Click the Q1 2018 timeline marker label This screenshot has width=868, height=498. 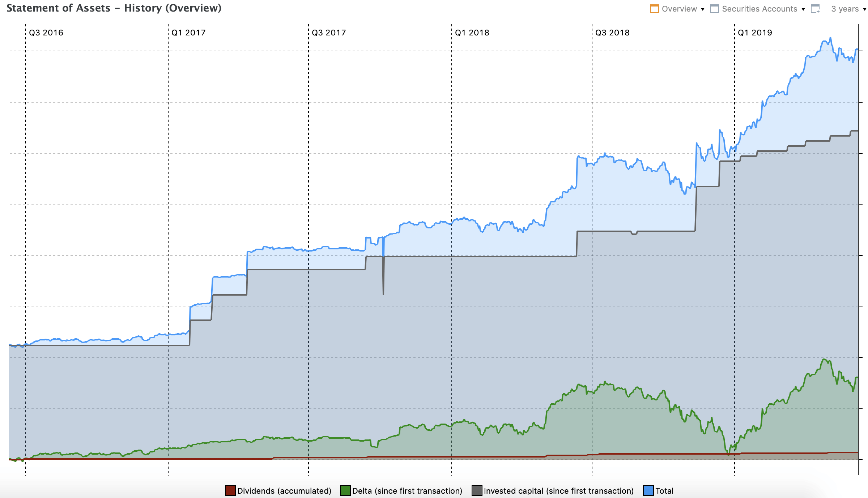tap(472, 33)
